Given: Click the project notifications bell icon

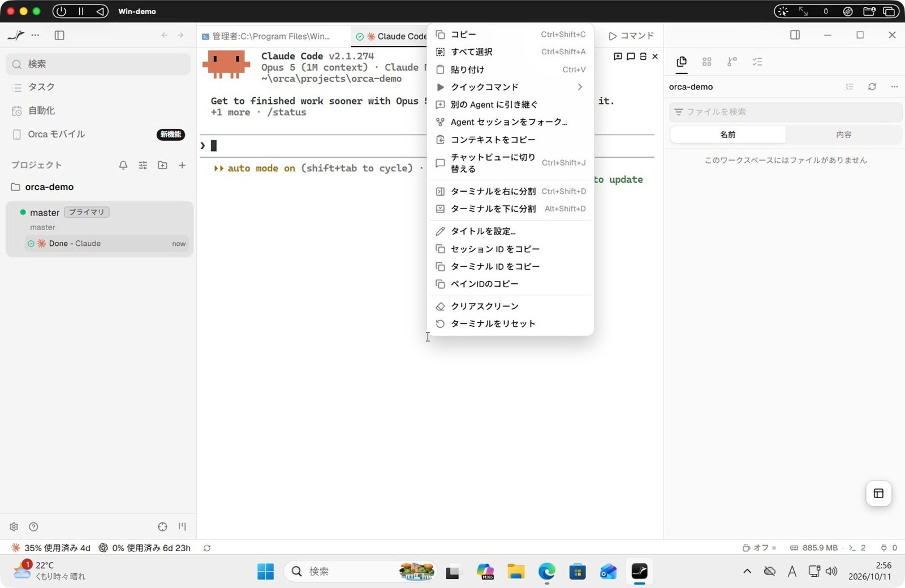Looking at the screenshot, I should [x=123, y=165].
